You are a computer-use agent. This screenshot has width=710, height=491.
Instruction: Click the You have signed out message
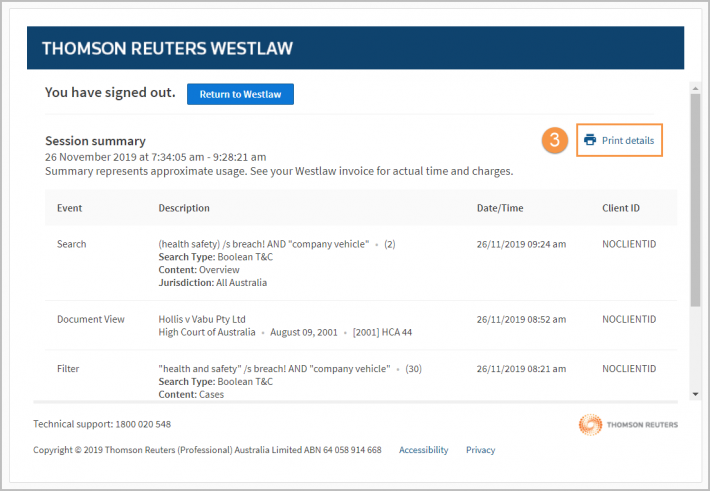[110, 92]
